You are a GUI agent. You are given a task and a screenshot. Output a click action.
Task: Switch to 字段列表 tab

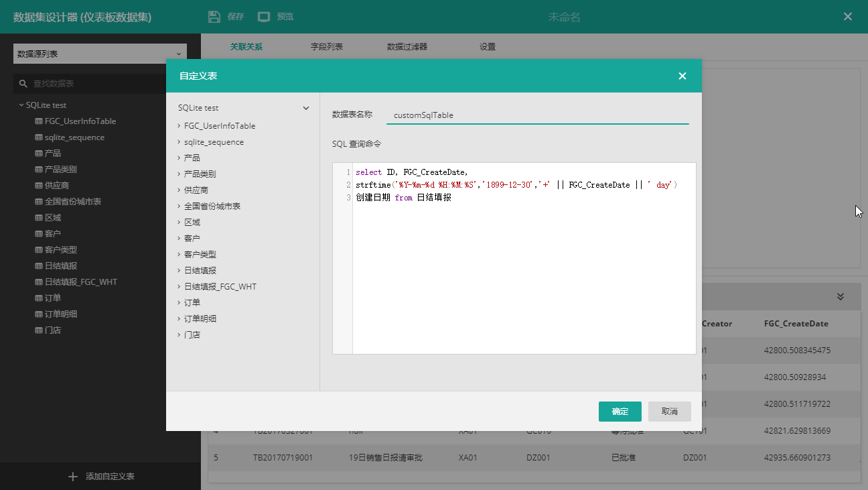click(327, 47)
